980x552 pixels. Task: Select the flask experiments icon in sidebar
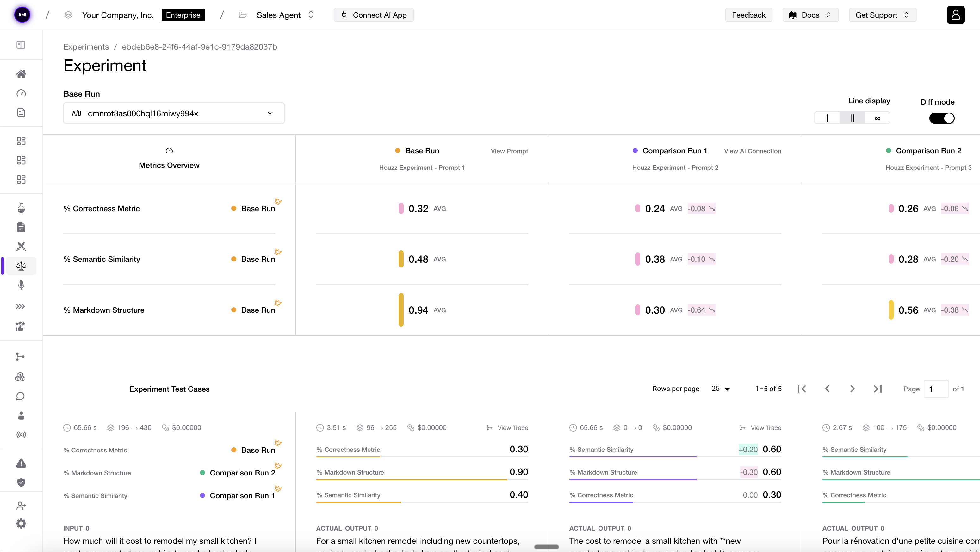(21, 208)
